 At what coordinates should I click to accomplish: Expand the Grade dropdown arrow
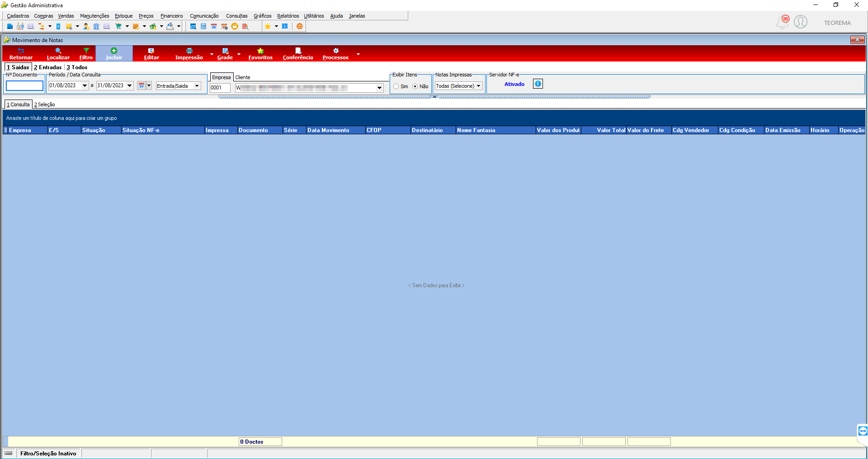tap(239, 54)
